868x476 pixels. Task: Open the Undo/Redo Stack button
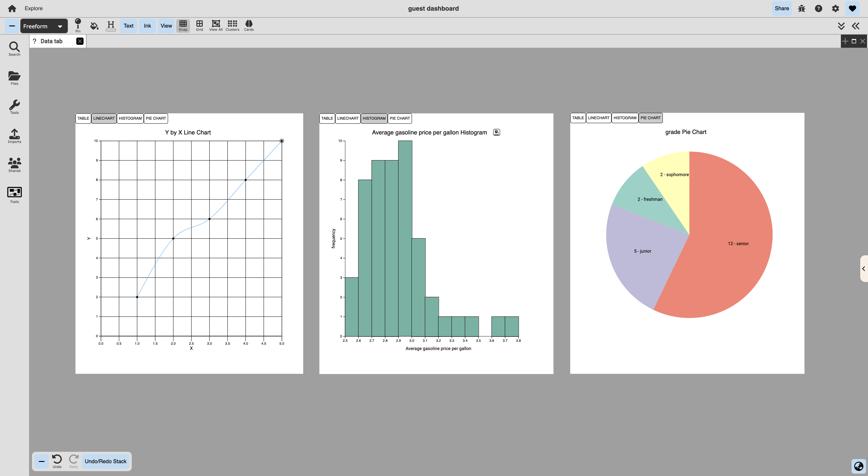pos(105,461)
